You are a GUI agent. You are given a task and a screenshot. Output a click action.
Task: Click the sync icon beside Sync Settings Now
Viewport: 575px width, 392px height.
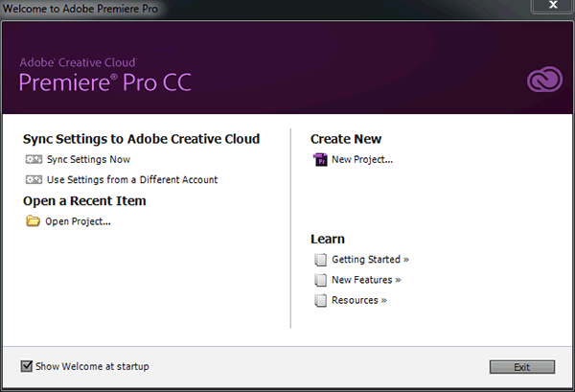click(x=34, y=159)
